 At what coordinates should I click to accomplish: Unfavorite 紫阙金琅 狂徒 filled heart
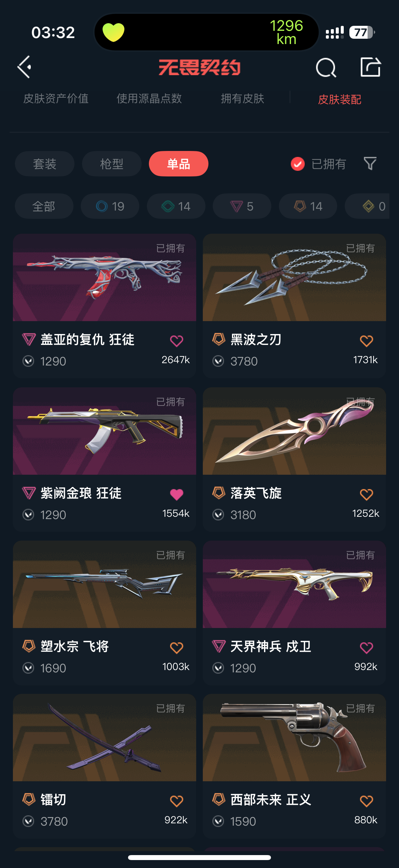176,494
